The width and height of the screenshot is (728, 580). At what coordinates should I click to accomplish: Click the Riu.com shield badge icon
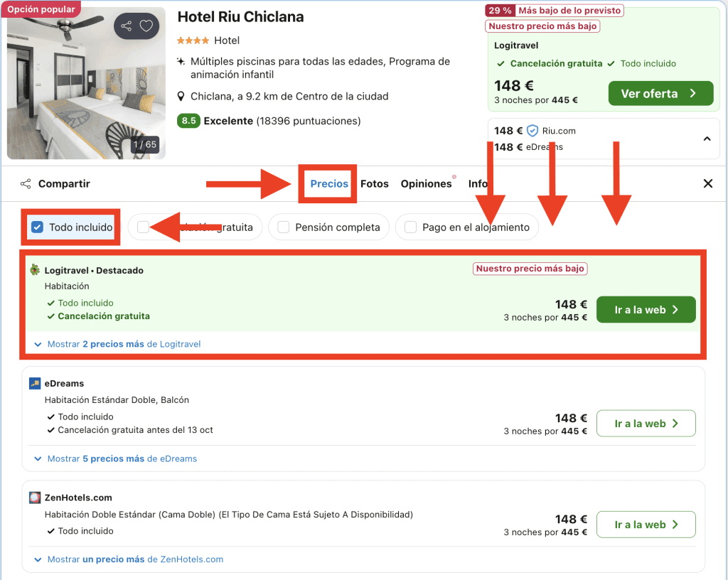click(532, 131)
